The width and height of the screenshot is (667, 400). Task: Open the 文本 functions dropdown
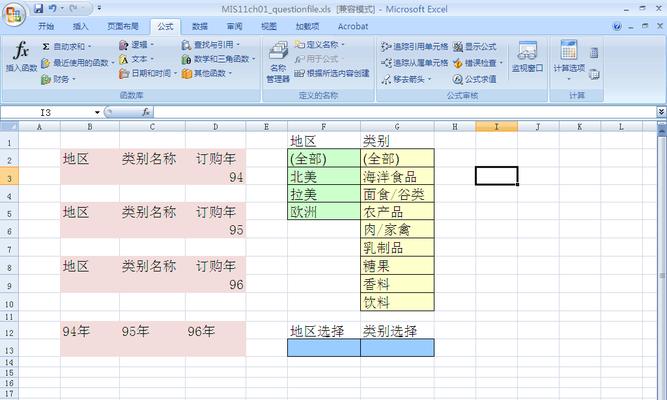click(136, 59)
